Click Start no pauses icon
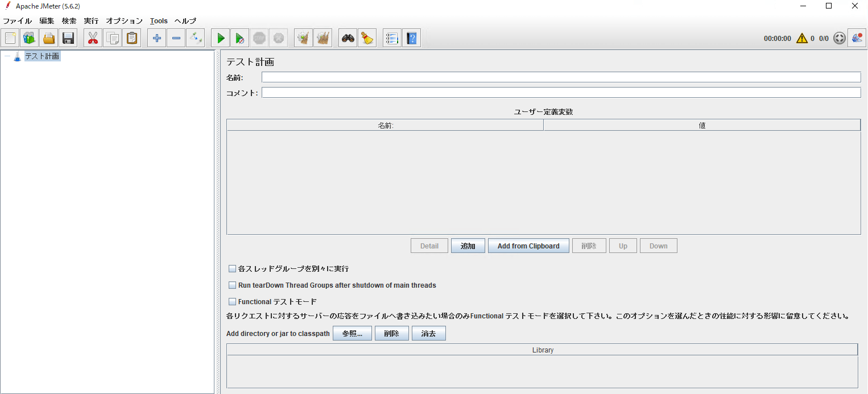868x394 pixels. coord(240,38)
